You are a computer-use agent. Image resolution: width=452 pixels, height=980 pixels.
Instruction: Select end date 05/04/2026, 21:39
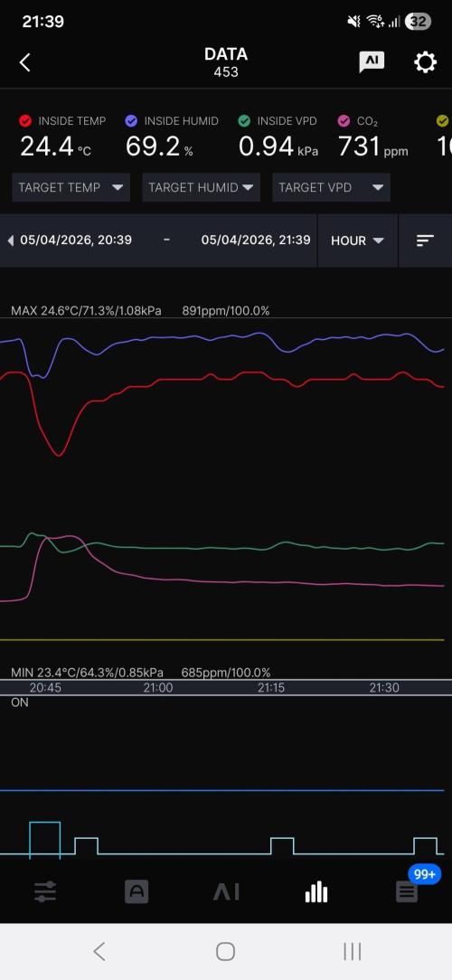(x=256, y=240)
